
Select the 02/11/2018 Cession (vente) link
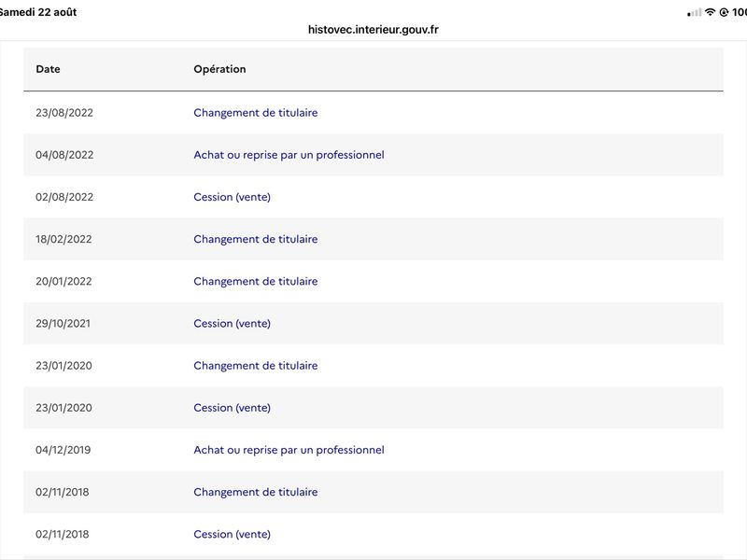click(232, 534)
